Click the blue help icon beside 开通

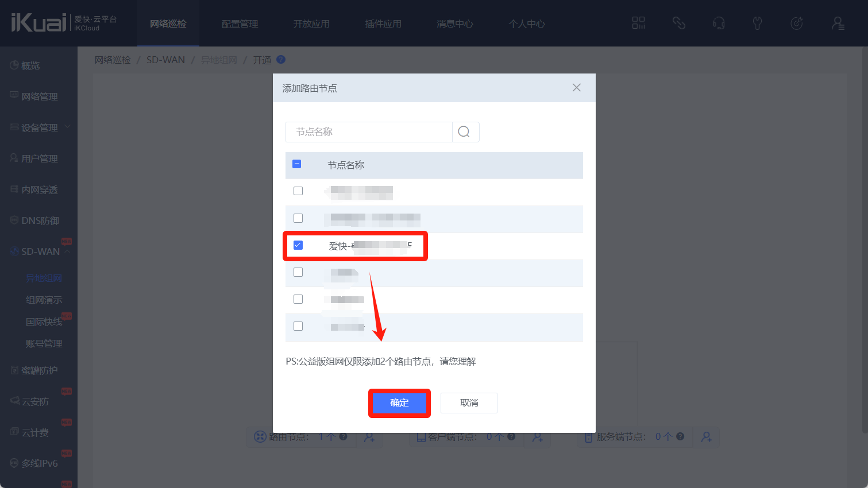click(281, 60)
